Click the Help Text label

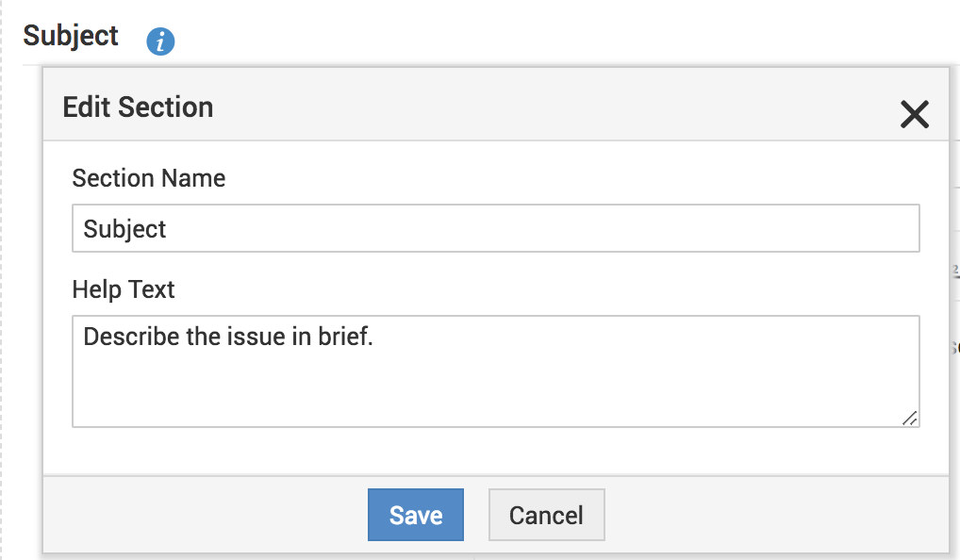[x=124, y=289]
